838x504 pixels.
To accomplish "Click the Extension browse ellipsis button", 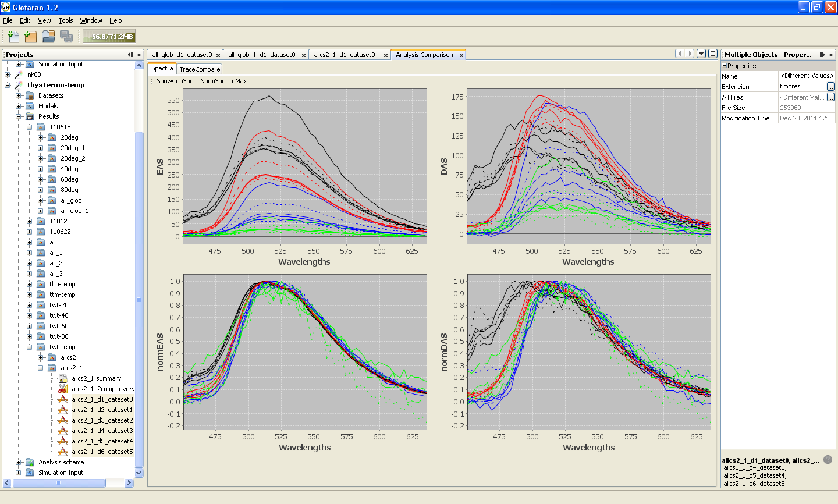I will pos(830,86).
